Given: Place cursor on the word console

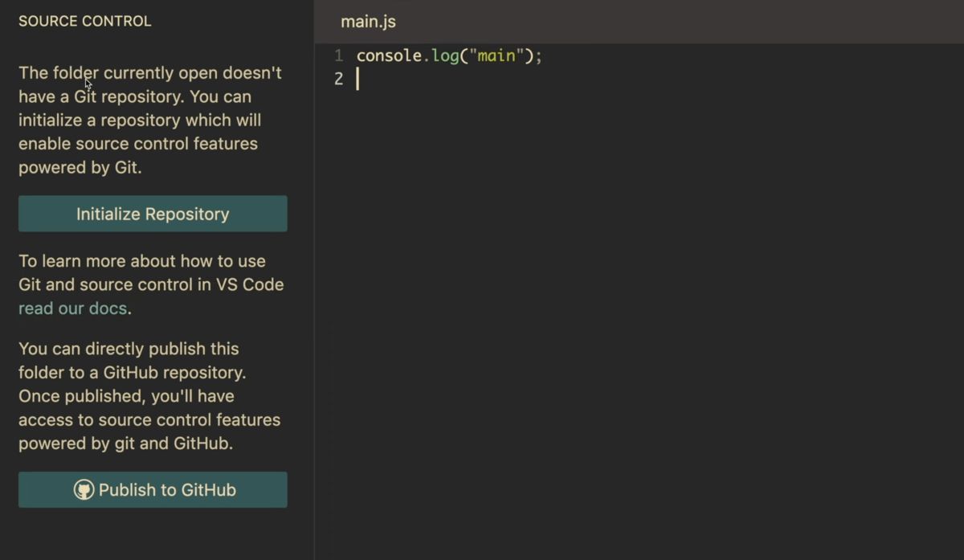Looking at the screenshot, I should click(389, 55).
